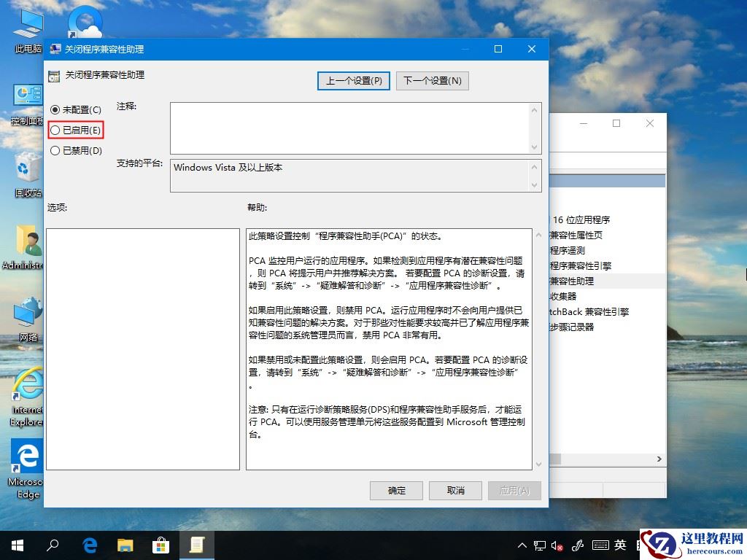Click the muted volume icon in system tray
The image size is (747, 560).
click(556, 545)
